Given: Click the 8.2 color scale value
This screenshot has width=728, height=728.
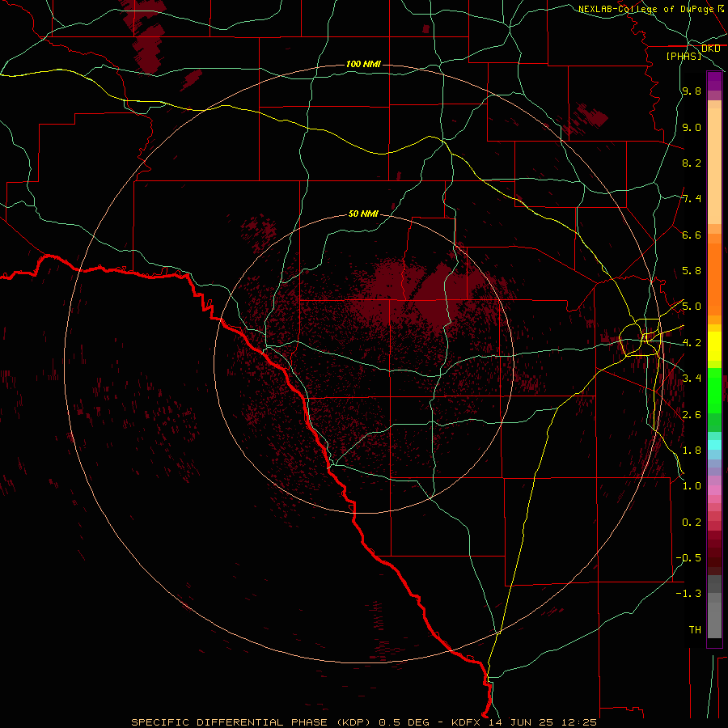Looking at the screenshot, I should point(692,163).
